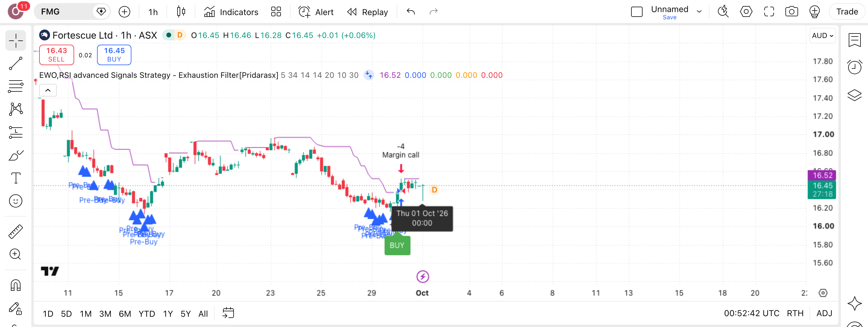Collapse the indicator legend chevron
The image size is (868, 327).
[x=48, y=90]
